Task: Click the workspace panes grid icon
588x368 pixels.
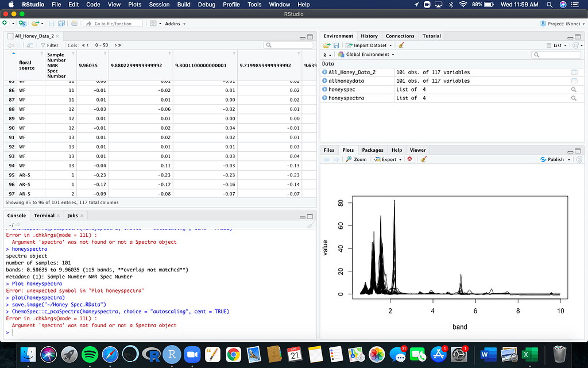Action: tap(153, 23)
